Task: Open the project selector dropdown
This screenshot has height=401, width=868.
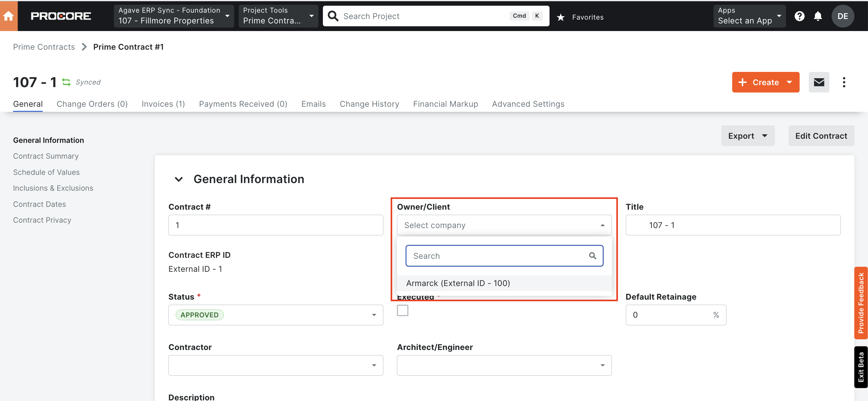Action: pyautogui.click(x=174, y=16)
